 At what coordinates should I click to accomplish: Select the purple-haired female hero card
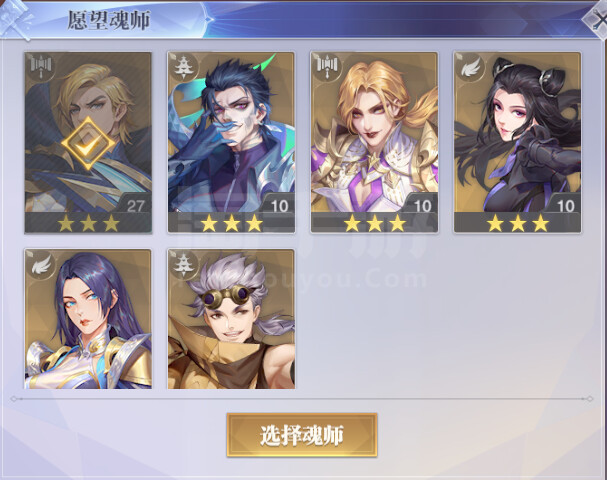[x=88, y=319]
